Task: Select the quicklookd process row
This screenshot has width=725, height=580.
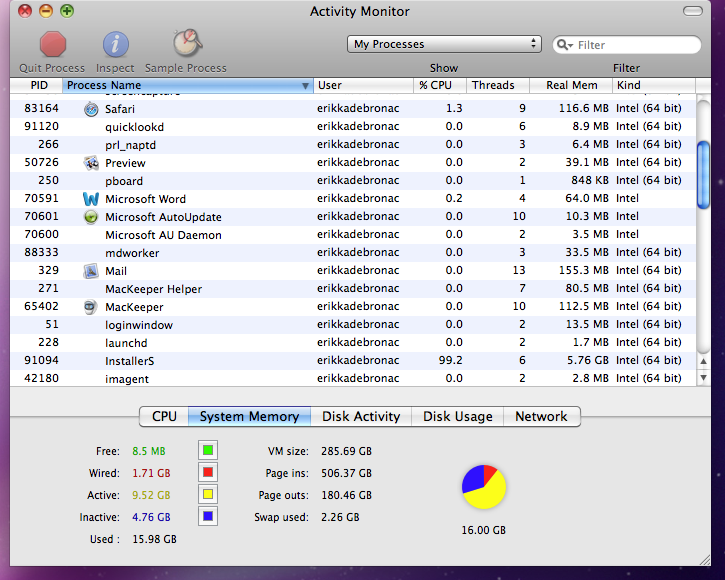Action: [x=353, y=127]
